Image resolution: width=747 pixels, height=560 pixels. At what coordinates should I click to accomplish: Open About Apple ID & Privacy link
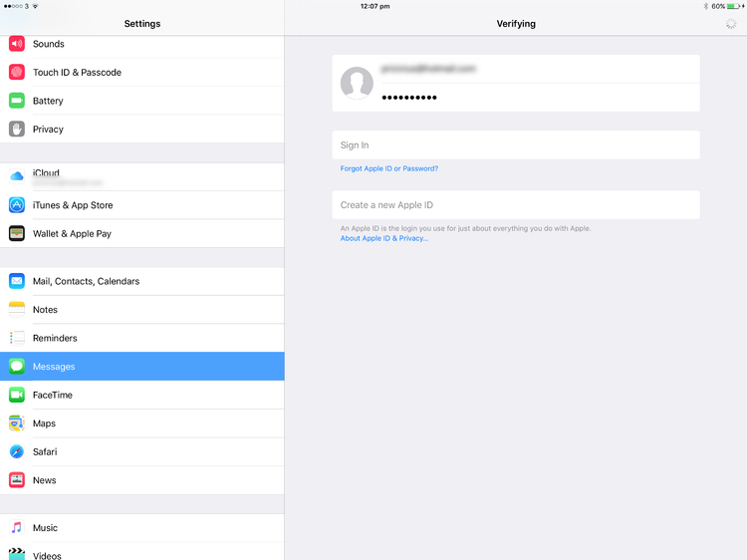coord(384,238)
